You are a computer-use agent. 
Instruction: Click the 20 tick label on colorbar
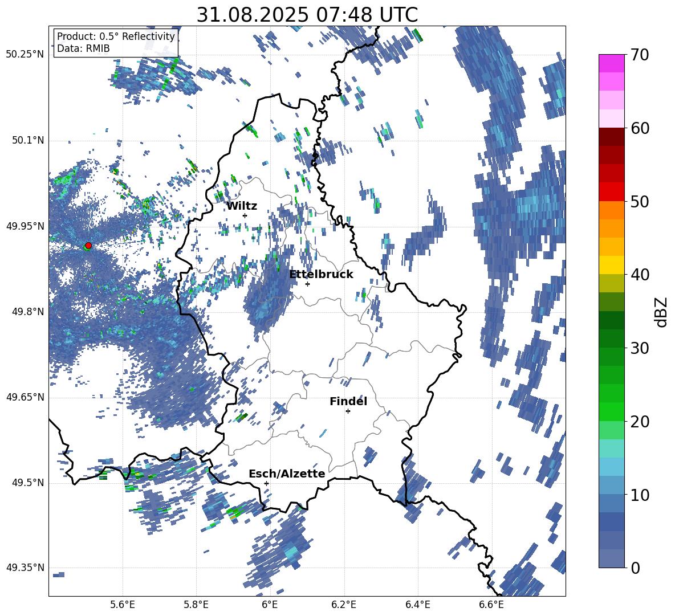640,422
